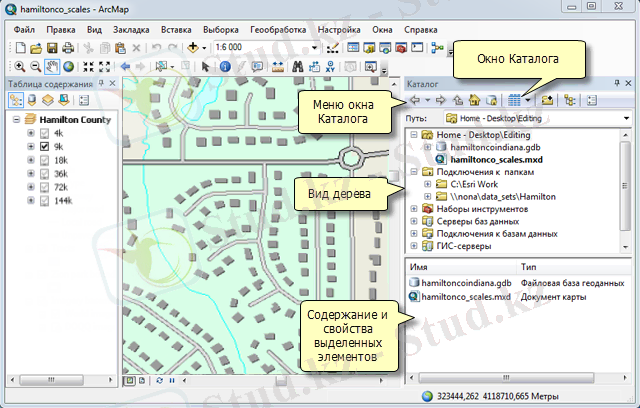Screen dimensions: 640x408
Task: Switch to List By Source view
Action: (x=32, y=100)
